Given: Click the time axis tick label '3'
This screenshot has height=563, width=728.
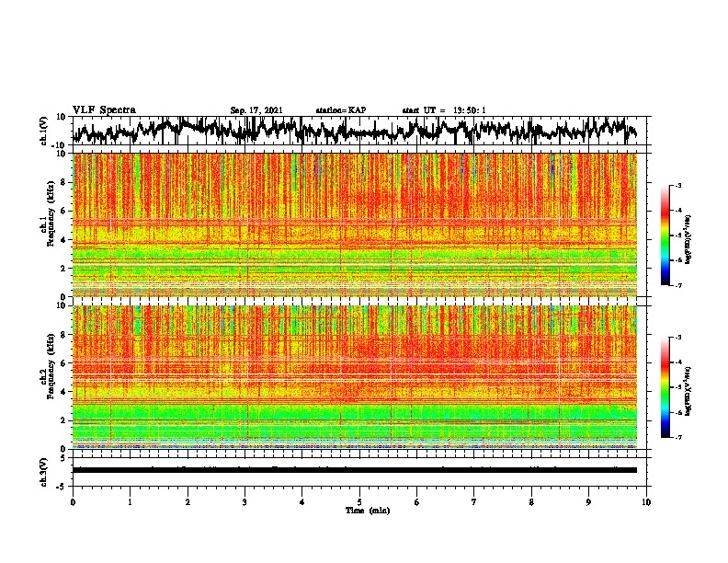Looking at the screenshot, I should pyautogui.click(x=245, y=502).
